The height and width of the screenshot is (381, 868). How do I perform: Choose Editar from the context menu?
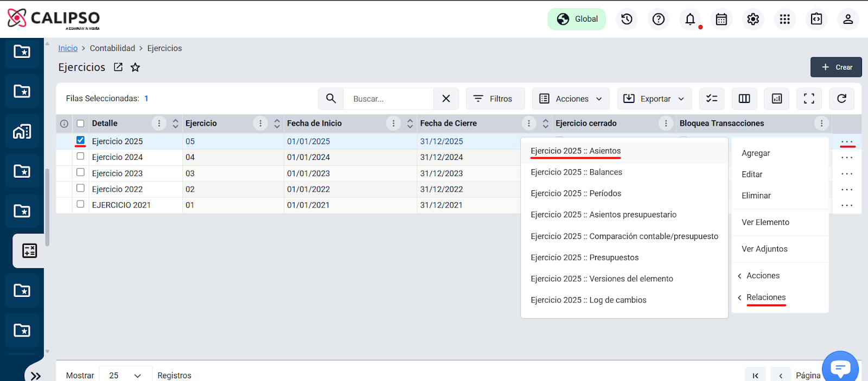coord(780,175)
